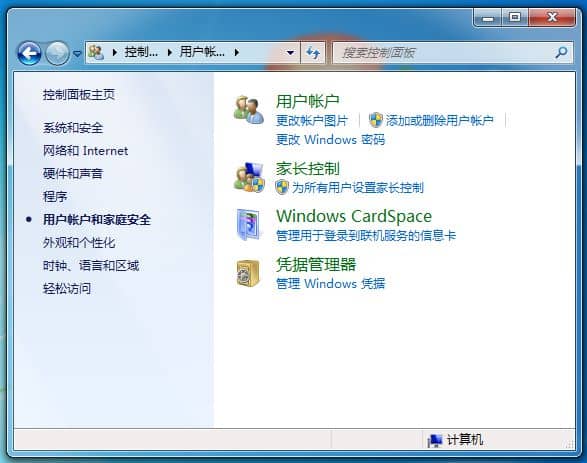Click 为所有用户设置家长控制 link
The image size is (587, 463).
click(358, 188)
